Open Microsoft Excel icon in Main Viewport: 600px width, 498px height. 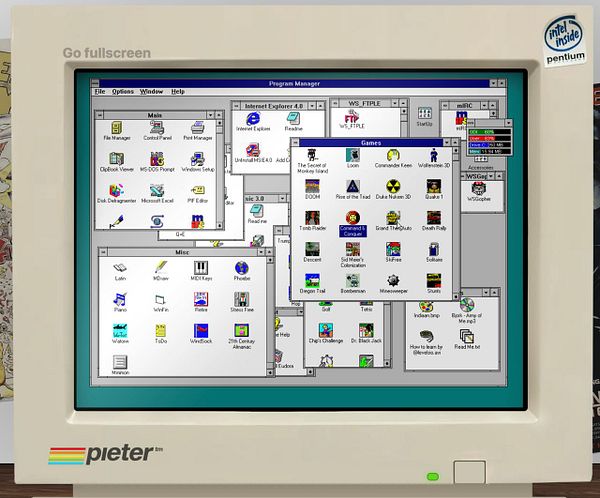click(157, 191)
